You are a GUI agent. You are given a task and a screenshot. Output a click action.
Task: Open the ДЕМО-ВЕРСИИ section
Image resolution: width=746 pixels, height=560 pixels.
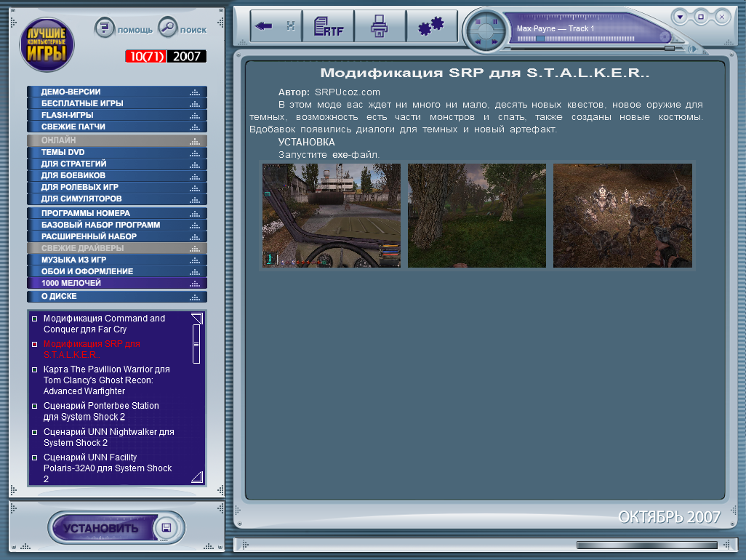[117, 92]
